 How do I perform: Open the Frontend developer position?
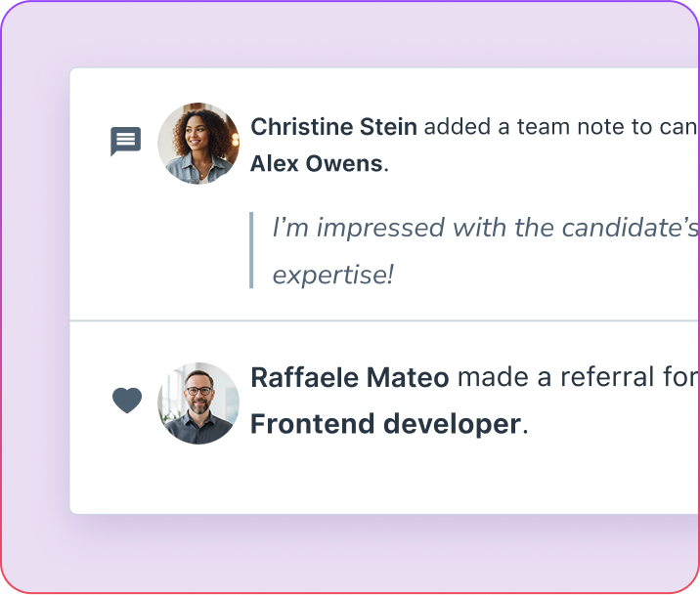pos(385,424)
